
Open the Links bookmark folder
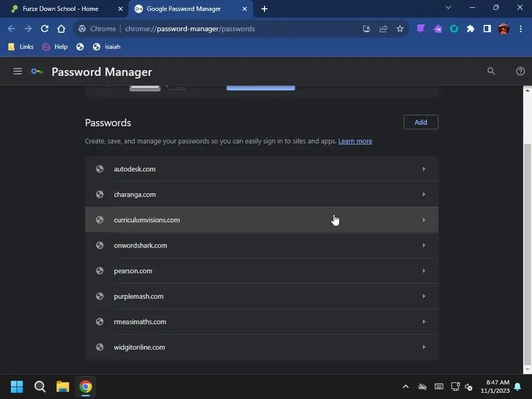[21, 47]
